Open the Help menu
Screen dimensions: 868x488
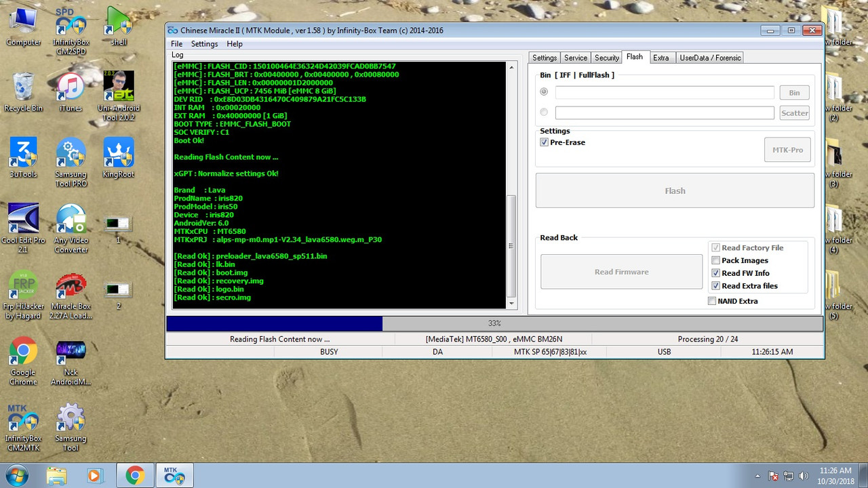[x=235, y=44]
